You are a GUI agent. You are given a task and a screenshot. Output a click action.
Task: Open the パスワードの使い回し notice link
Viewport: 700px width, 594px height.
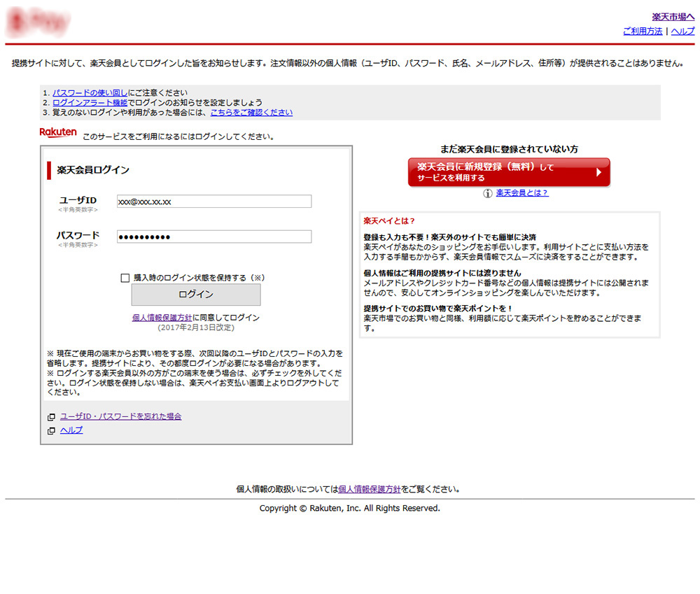coord(90,93)
